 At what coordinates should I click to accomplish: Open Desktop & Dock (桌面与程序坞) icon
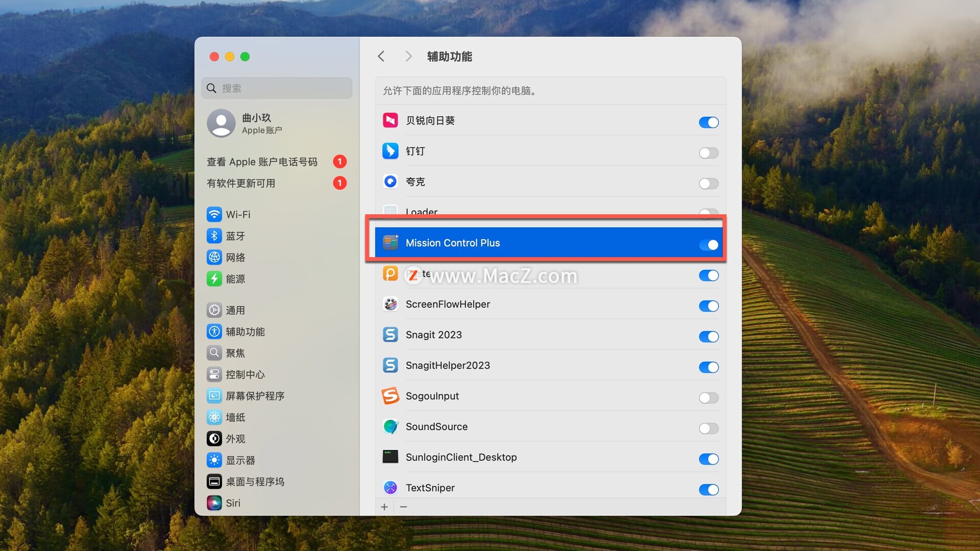point(214,482)
